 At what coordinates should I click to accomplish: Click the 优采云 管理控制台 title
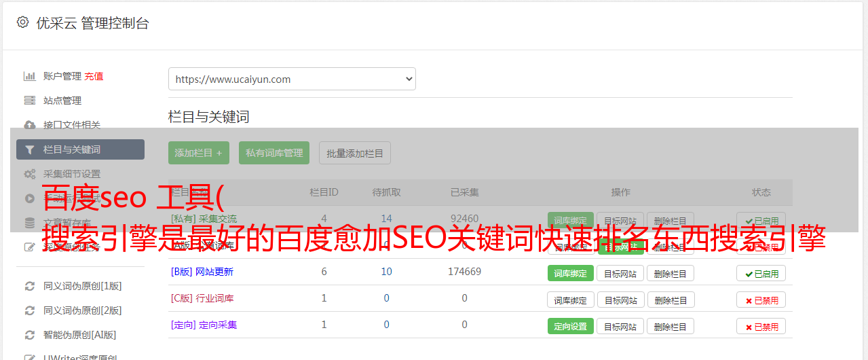(92, 23)
